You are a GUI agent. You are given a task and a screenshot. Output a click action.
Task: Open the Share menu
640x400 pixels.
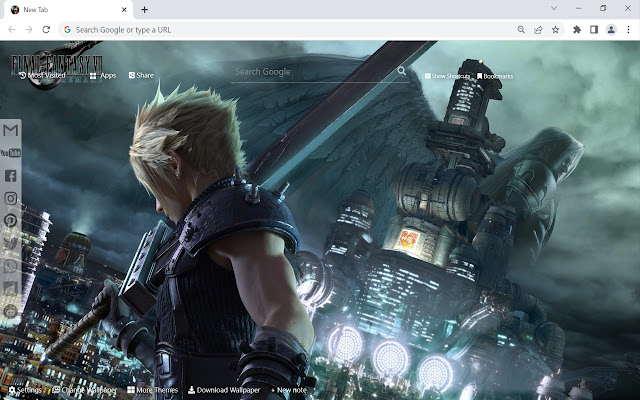(x=141, y=75)
